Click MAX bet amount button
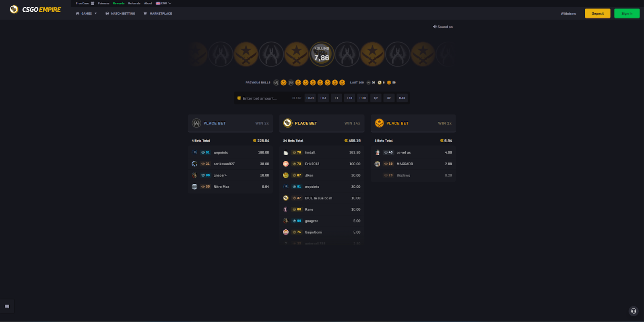The width and height of the screenshot is (644, 322). 402,98
